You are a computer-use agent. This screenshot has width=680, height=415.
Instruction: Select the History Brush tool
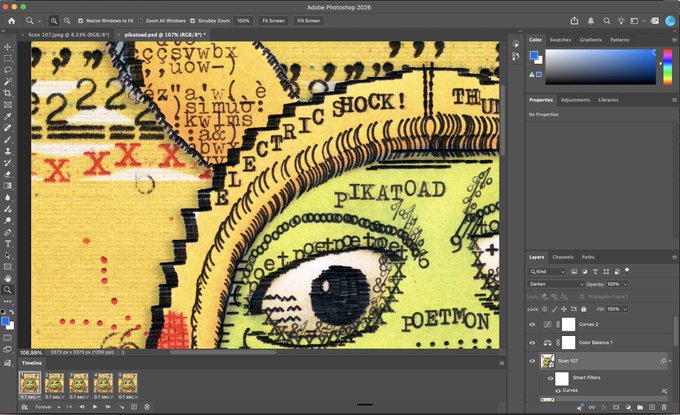click(x=8, y=163)
